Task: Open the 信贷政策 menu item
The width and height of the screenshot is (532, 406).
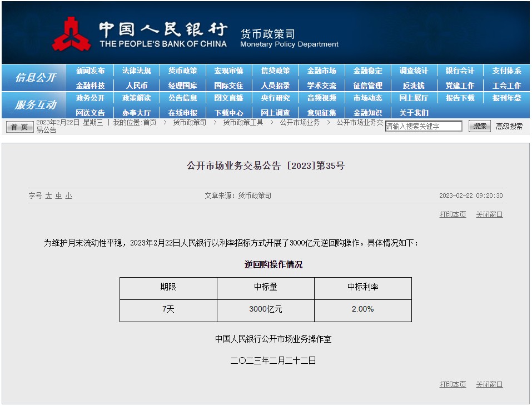Action: [x=275, y=71]
